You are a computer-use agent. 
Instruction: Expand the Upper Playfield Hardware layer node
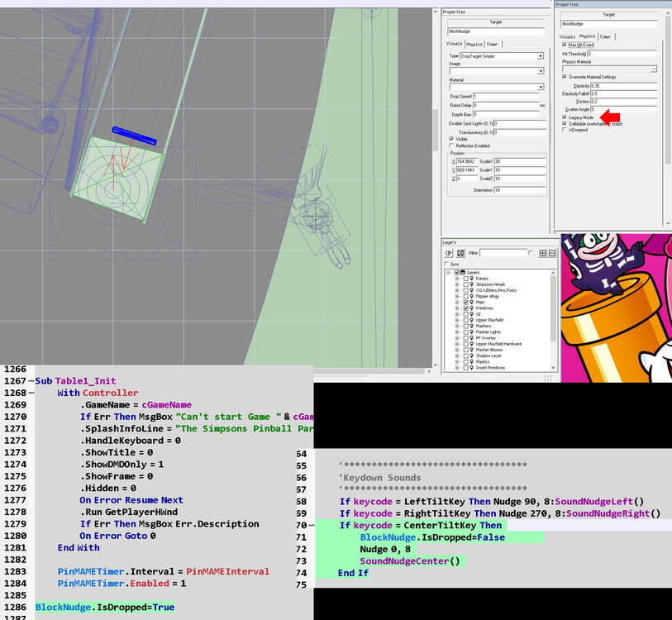pyautogui.click(x=457, y=344)
